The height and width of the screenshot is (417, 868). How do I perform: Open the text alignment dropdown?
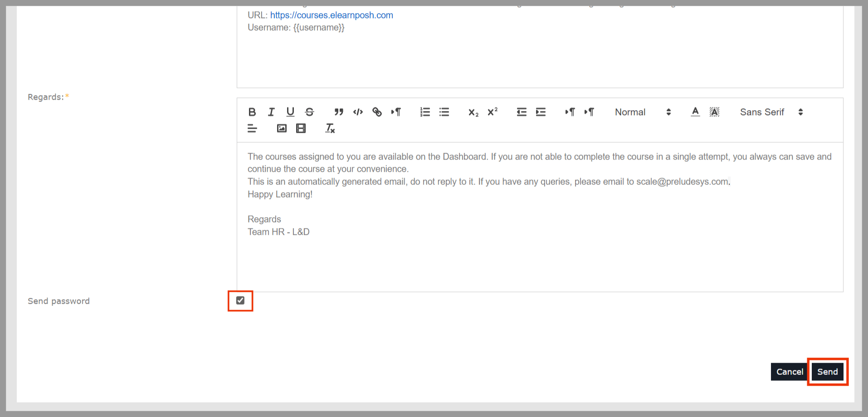252,129
